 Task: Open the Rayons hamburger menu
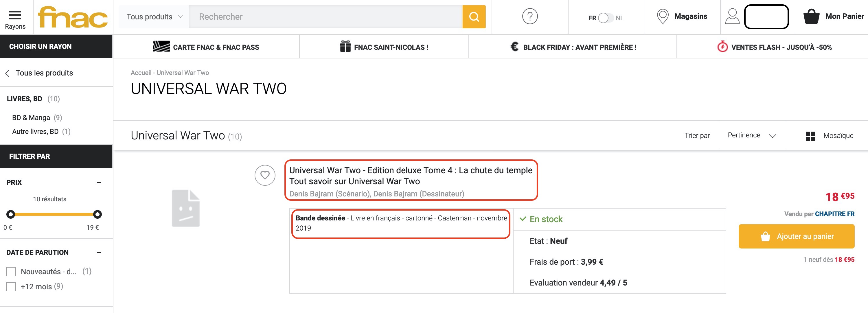pyautogui.click(x=15, y=16)
